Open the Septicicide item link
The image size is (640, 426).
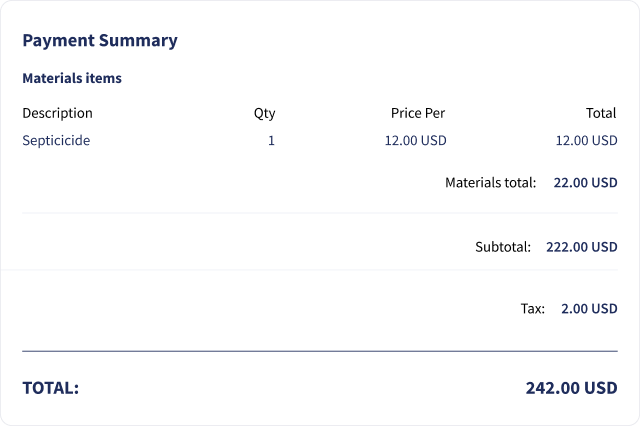pyautogui.click(x=56, y=140)
